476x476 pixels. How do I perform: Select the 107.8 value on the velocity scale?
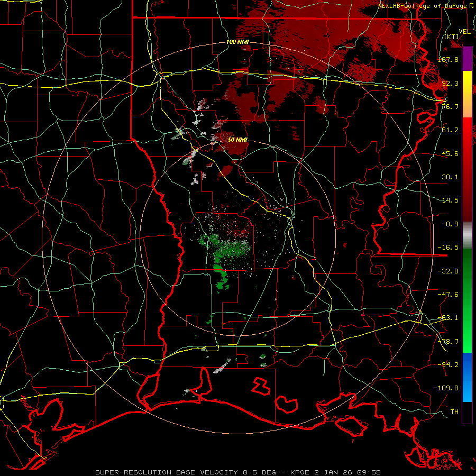[448, 59]
